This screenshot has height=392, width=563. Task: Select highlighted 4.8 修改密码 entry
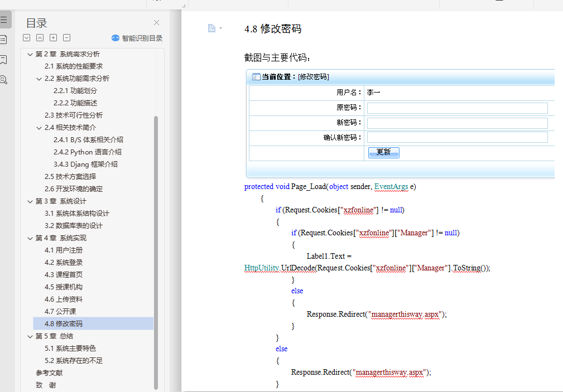(x=93, y=323)
